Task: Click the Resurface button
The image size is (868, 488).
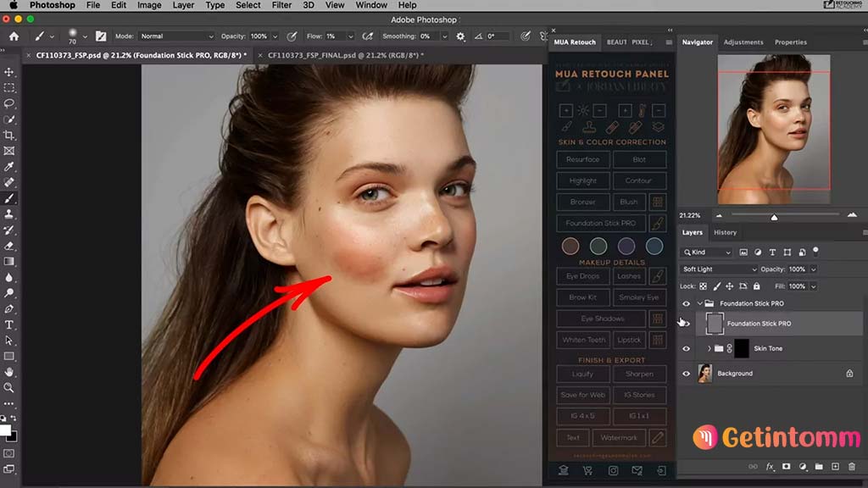Action: (583, 159)
